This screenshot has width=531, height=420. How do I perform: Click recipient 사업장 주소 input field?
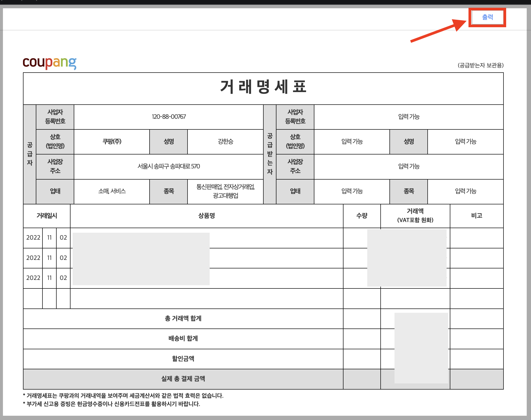coord(408,166)
